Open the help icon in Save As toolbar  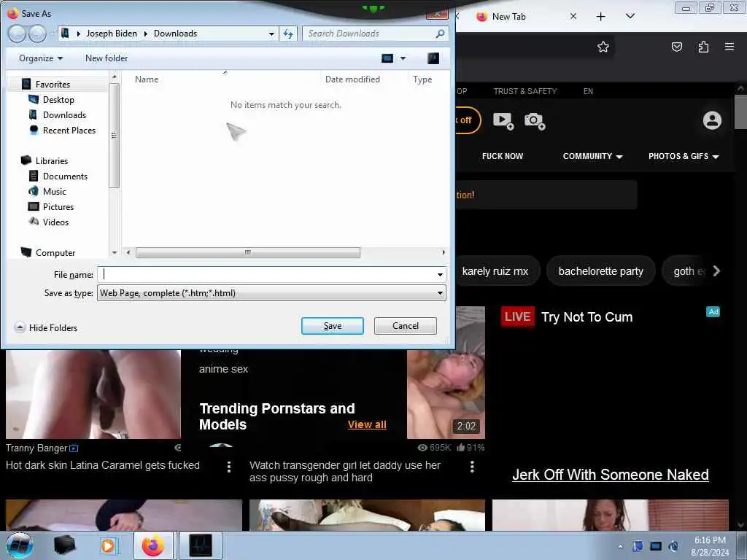433,58
